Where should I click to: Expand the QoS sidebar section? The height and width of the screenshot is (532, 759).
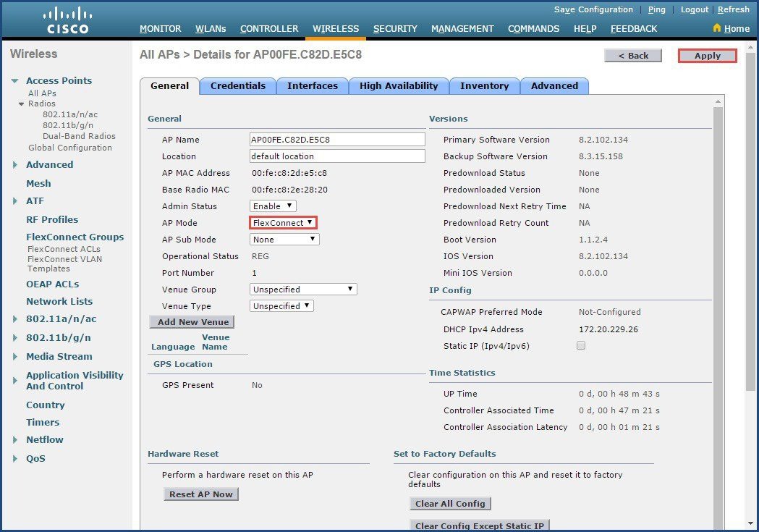(15, 459)
